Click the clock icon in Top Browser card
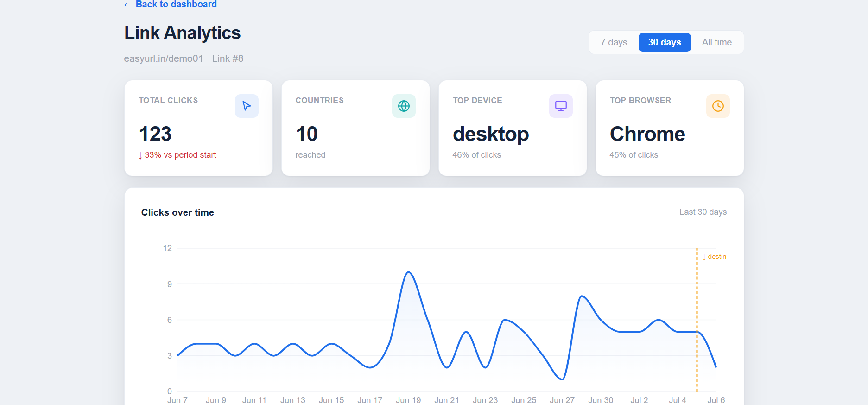Screen dimensions: 868x405 pos(718,106)
